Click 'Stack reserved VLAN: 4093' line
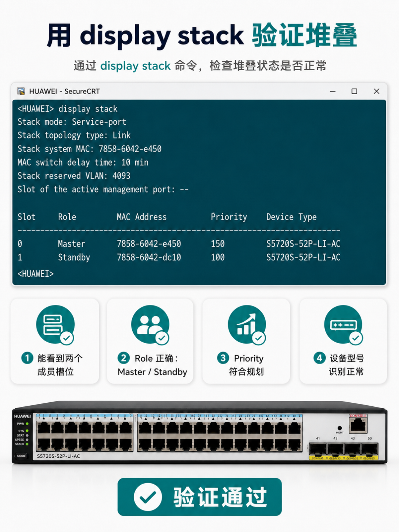 pyautogui.click(x=74, y=176)
